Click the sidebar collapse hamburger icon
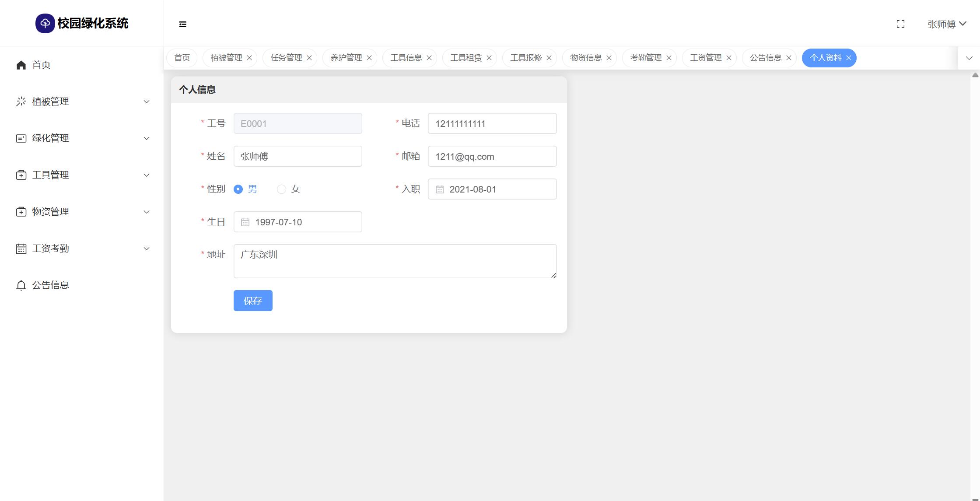This screenshot has width=980, height=501. tap(183, 25)
